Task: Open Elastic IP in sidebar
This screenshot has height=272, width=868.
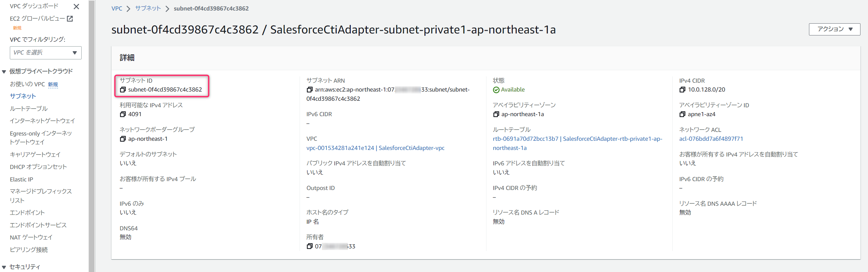Action: (x=22, y=179)
